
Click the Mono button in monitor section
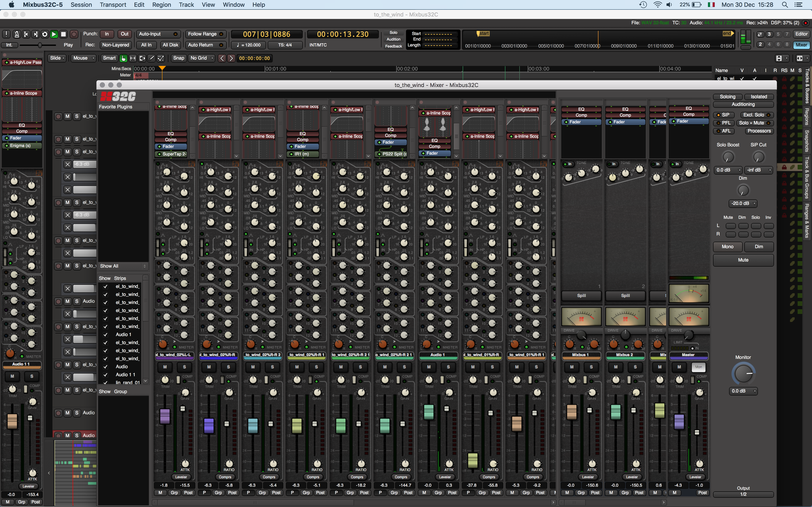pos(727,247)
